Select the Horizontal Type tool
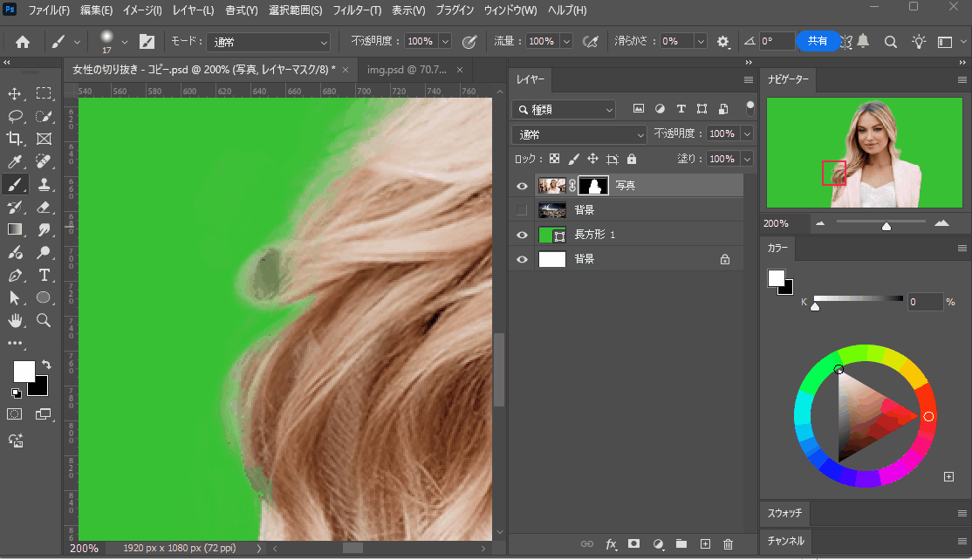Image resolution: width=972 pixels, height=560 pixels. 44,275
